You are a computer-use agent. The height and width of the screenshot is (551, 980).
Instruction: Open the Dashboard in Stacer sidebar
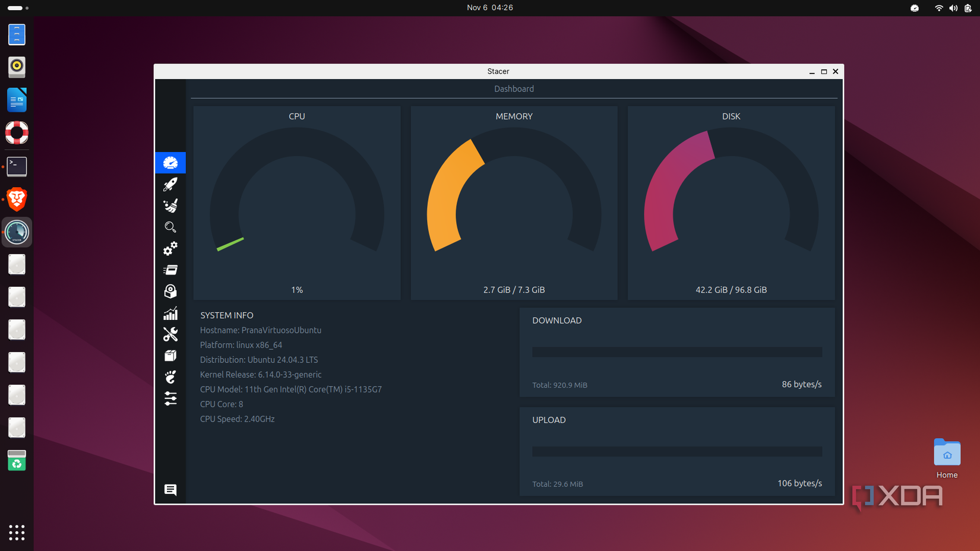[170, 162]
